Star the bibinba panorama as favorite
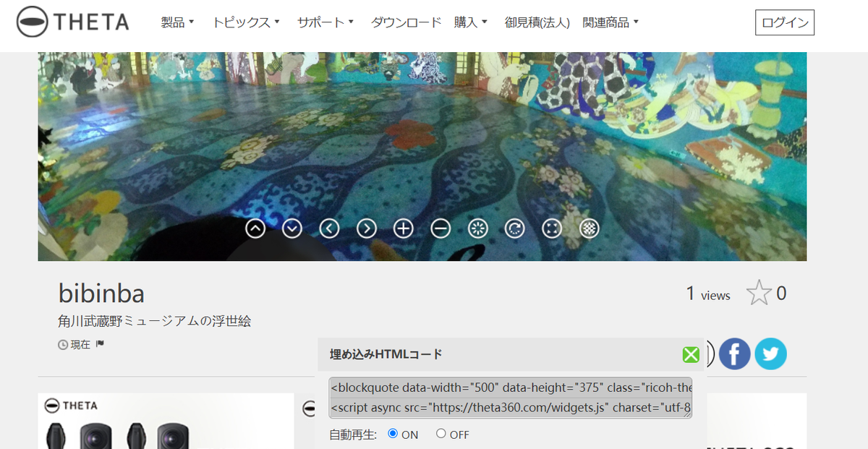Viewport: 868px width, 449px height. (760, 292)
